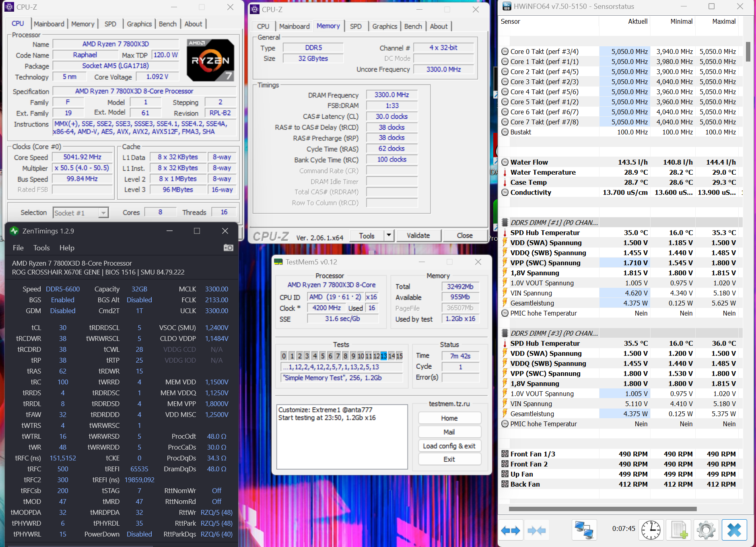Click the 0:07:45 elapsed timer in HWiNFO
This screenshot has height=547, width=756.
coord(624,528)
